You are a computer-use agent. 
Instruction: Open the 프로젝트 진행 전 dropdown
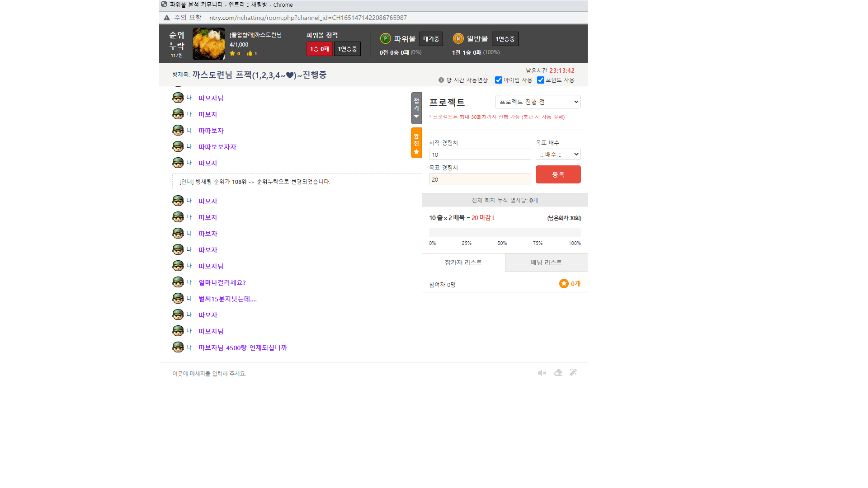click(x=538, y=102)
